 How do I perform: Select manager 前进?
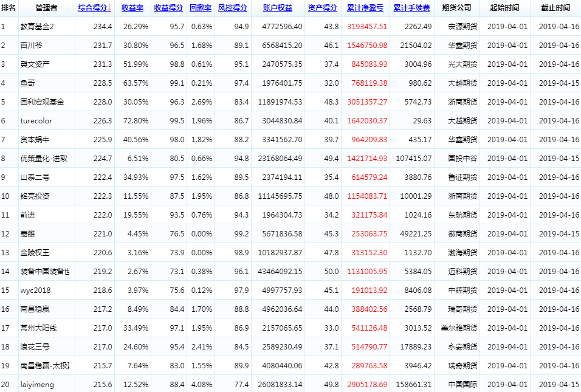click(x=27, y=215)
